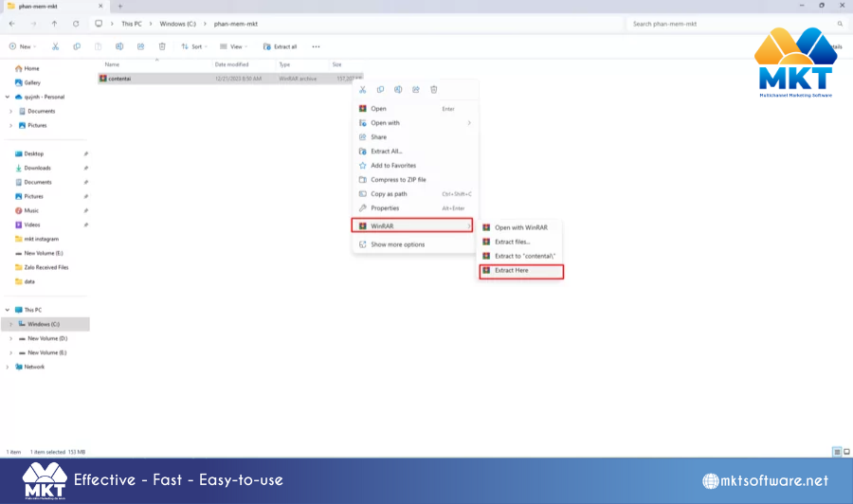Screen dimensions: 853x504
Task: Click Windows (C:) in the address breadcrumb
Action: 177,24
